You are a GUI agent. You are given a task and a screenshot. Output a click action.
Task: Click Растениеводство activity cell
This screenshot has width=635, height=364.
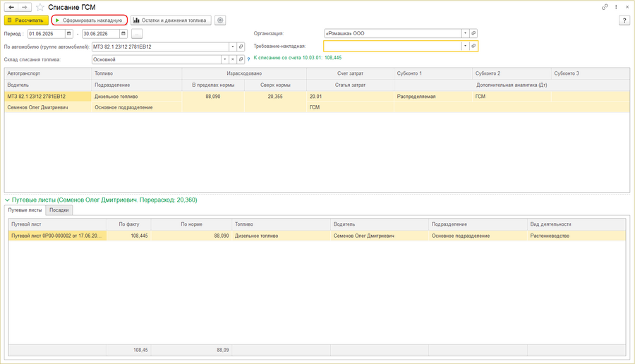coord(576,236)
